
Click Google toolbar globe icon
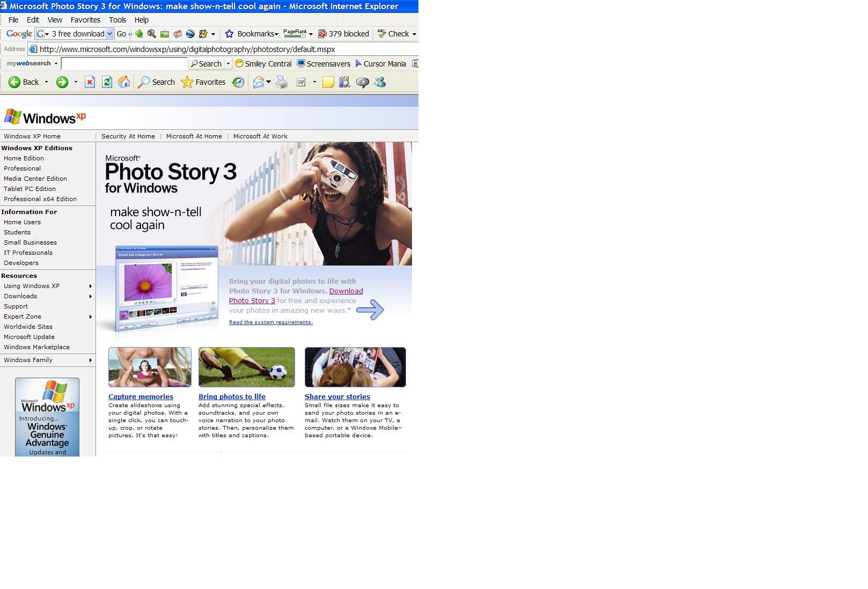click(190, 34)
